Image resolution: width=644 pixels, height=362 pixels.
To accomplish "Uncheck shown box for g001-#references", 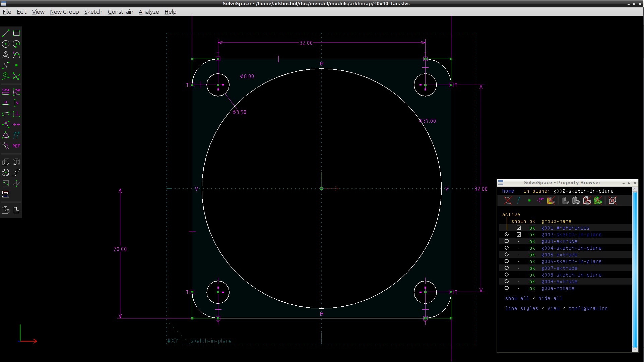I will point(519,228).
